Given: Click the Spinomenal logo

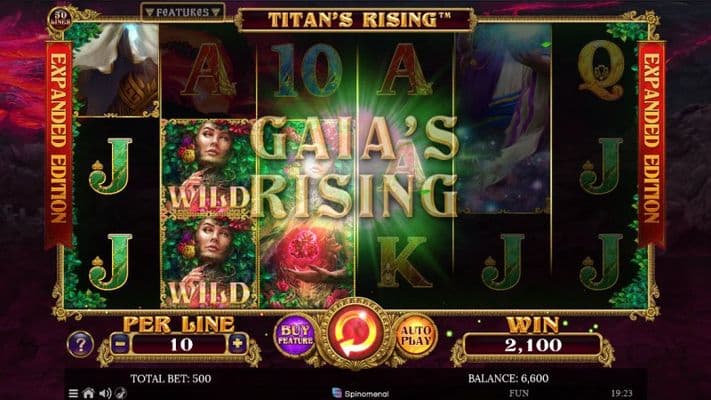Looking at the screenshot, I should point(360,393).
